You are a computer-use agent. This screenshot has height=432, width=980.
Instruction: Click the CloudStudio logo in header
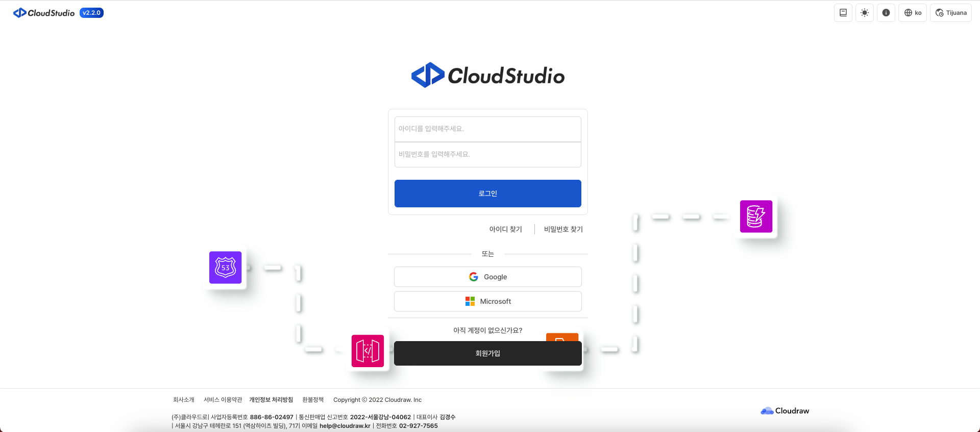pyautogui.click(x=44, y=13)
